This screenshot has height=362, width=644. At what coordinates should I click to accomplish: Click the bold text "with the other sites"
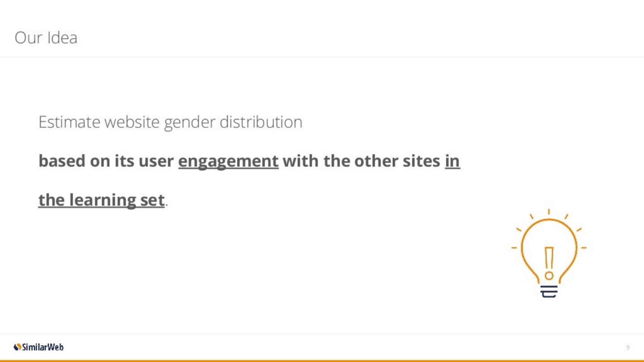[361, 161]
